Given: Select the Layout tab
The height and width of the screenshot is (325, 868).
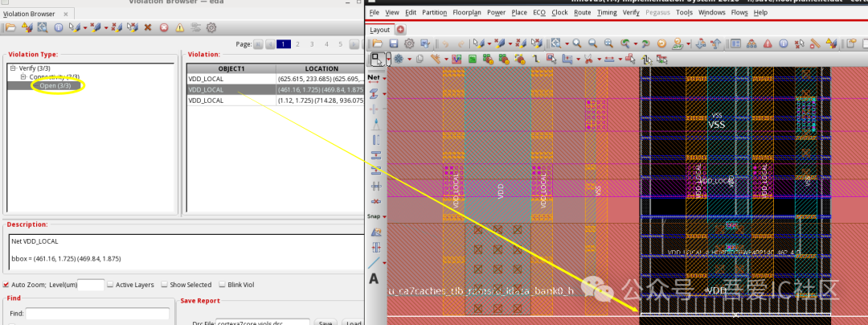Looking at the screenshot, I should (379, 30).
